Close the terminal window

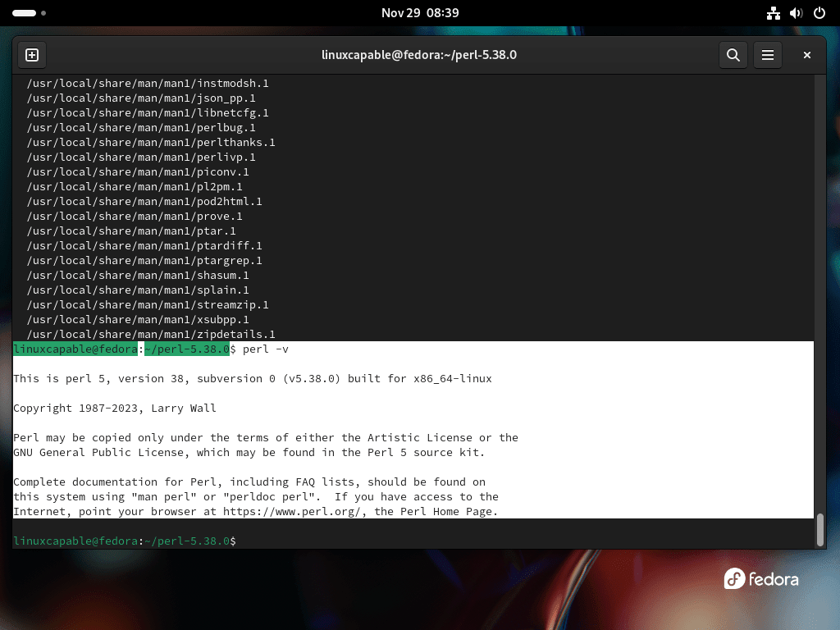pos(807,55)
